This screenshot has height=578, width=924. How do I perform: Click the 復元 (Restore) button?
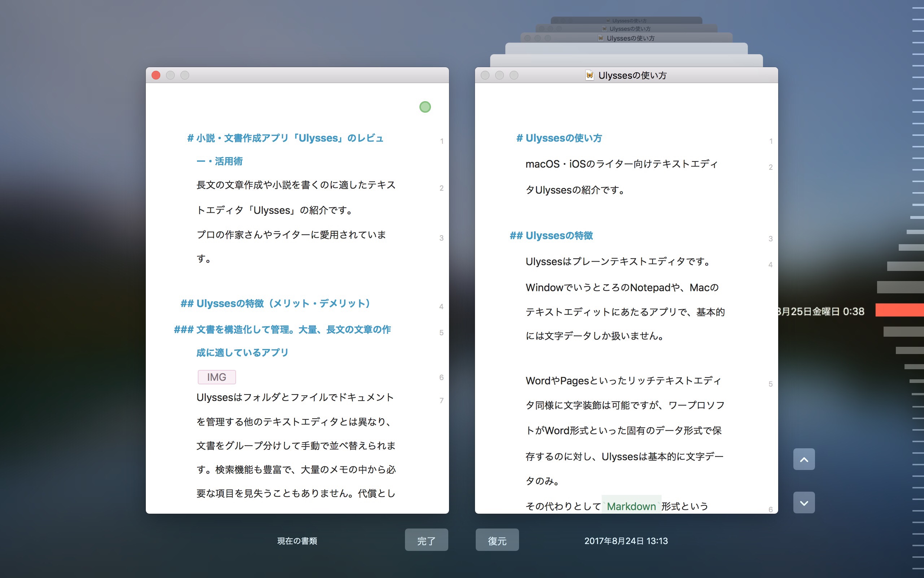pos(497,540)
